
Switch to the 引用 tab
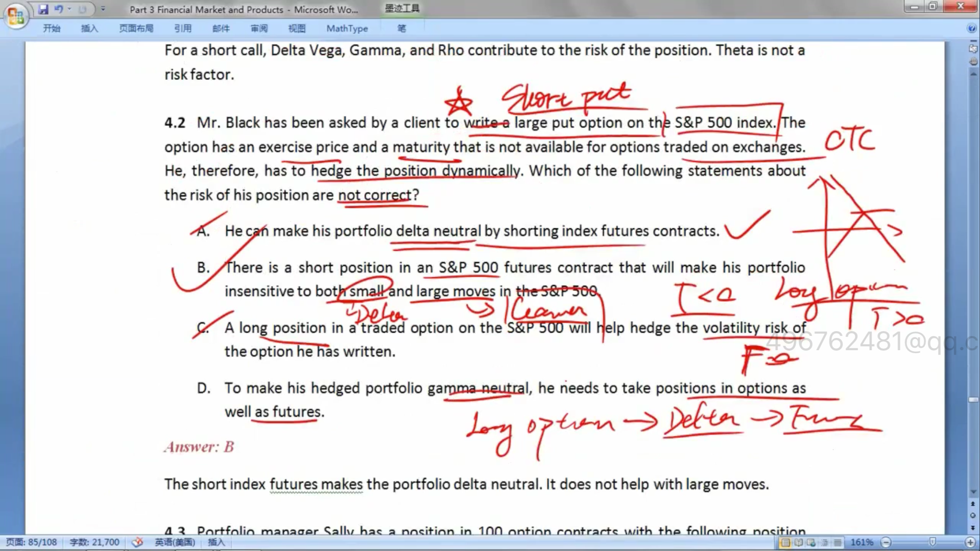tap(183, 28)
